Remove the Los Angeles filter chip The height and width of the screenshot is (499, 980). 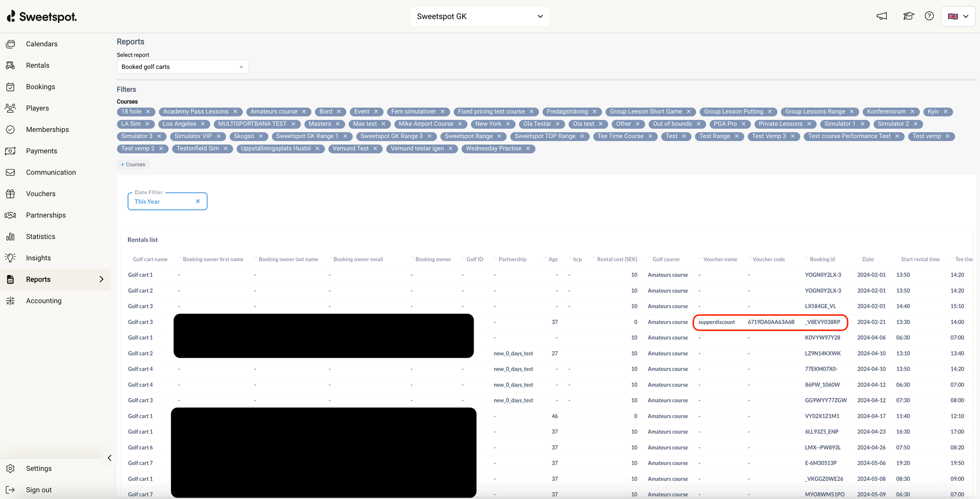tap(202, 124)
